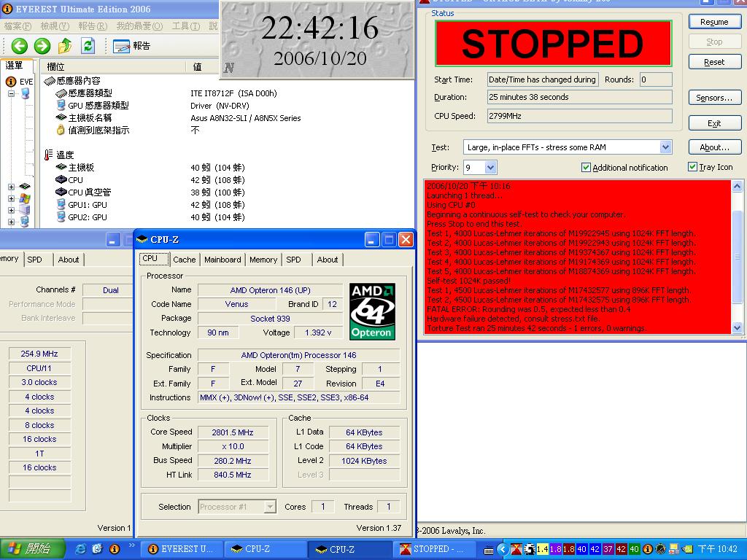Click the Rounds value field
747x560 pixels.
(656, 79)
